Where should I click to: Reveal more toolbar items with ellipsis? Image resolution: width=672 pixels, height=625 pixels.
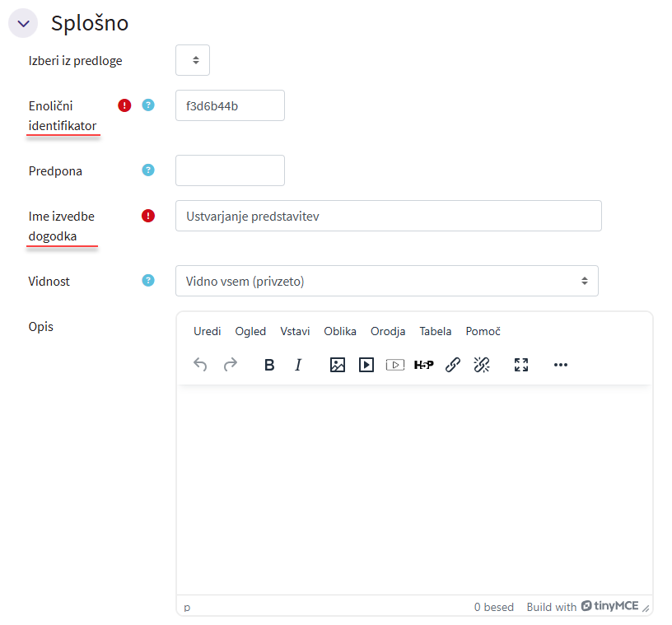click(561, 365)
